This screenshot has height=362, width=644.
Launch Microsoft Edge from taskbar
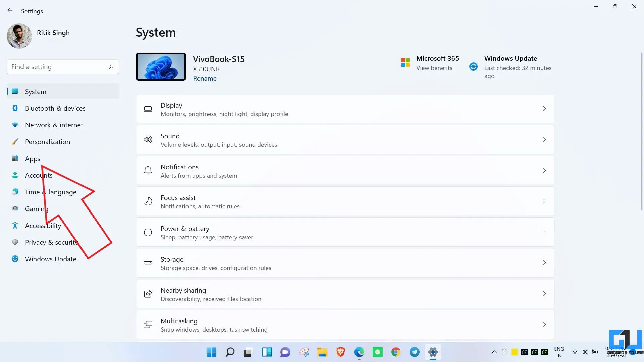point(359,352)
